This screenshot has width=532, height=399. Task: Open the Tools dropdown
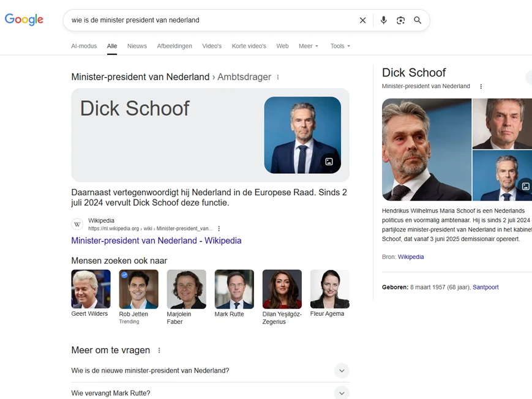tap(340, 46)
